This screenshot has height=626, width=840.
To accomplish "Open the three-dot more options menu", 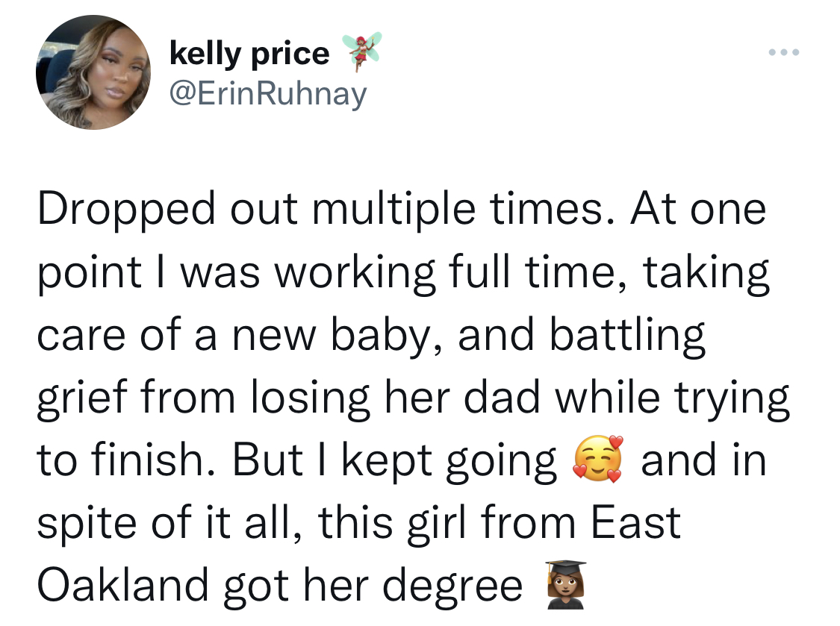I will coord(784,52).
